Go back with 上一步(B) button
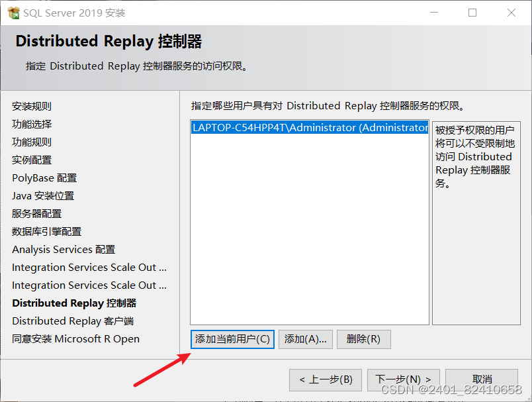This screenshot has height=402, width=532. pyautogui.click(x=326, y=379)
